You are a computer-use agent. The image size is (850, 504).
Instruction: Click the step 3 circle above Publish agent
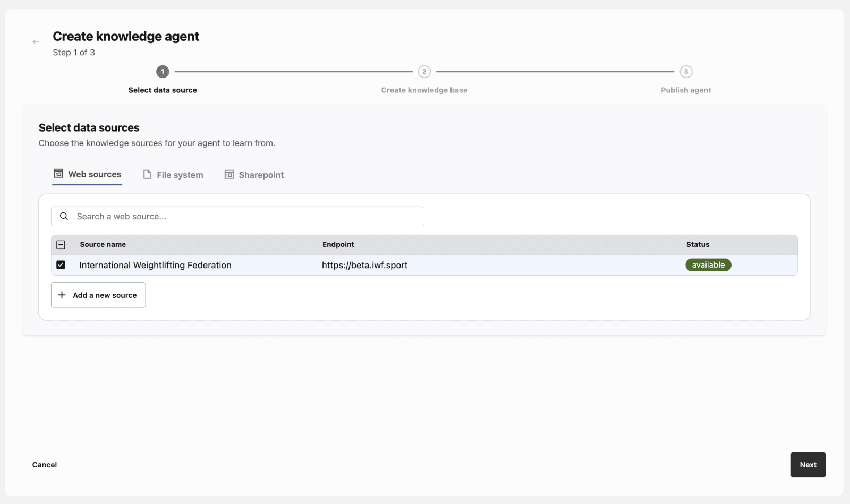pyautogui.click(x=686, y=71)
